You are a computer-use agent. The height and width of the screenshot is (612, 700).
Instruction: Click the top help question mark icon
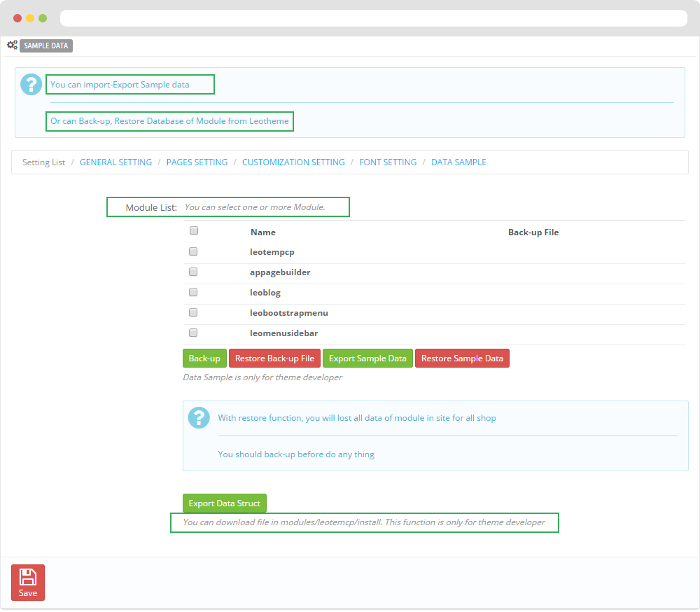31,84
